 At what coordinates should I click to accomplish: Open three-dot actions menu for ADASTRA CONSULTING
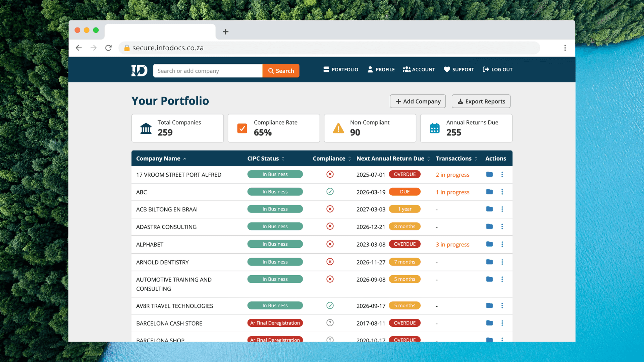[502, 227]
